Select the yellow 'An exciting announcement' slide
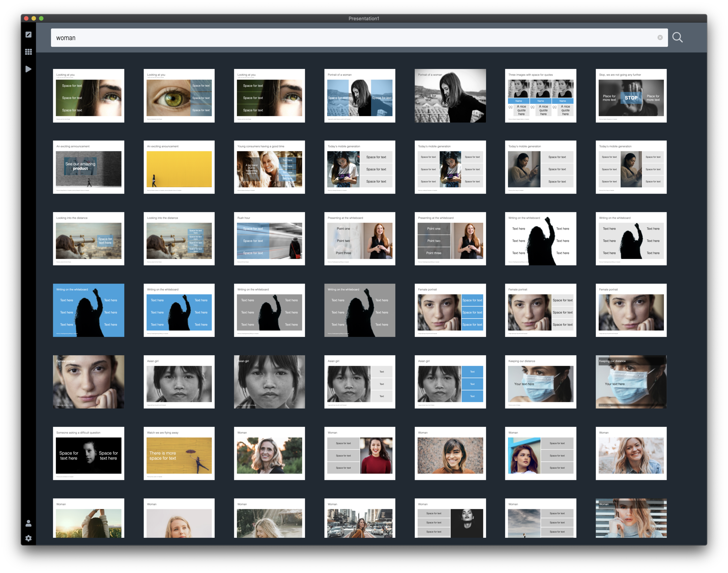This screenshot has height=573, width=728. 179,167
